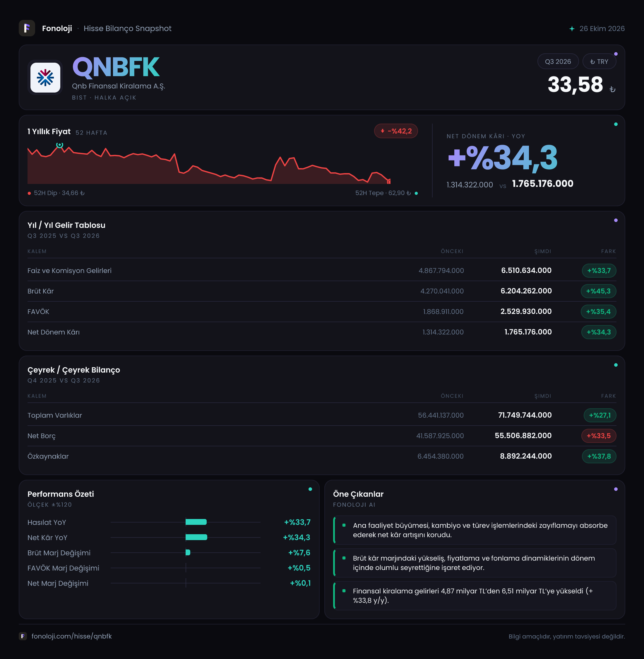The height and width of the screenshot is (659, 644).
Task: Click the small Fonoloji icon in footer
Action: click(23, 636)
